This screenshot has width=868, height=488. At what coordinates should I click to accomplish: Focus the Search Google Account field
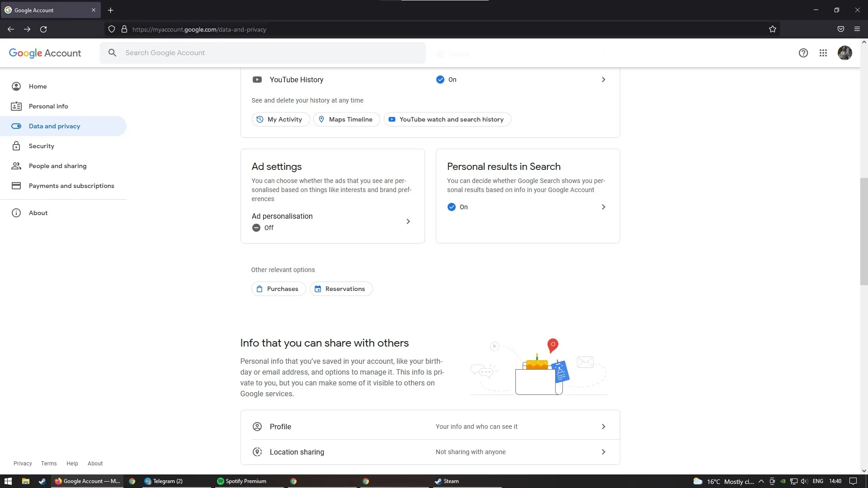[x=263, y=53]
